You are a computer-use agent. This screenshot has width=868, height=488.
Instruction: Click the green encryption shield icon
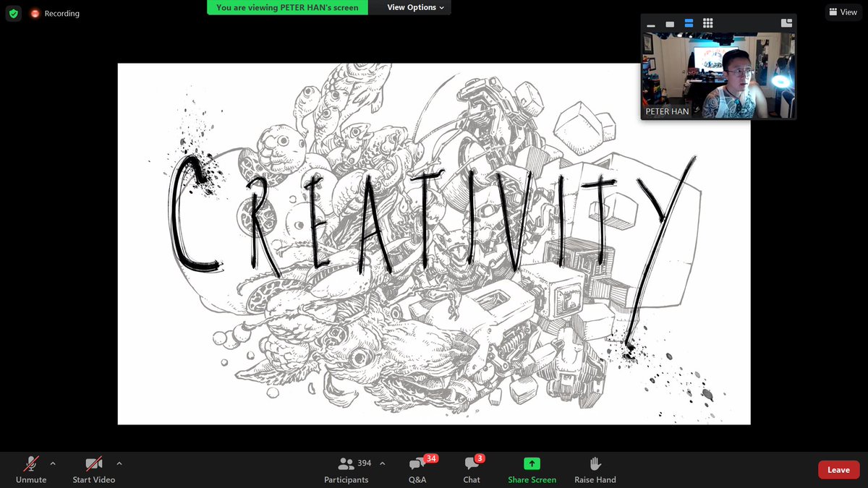click(x=14, y=13)
